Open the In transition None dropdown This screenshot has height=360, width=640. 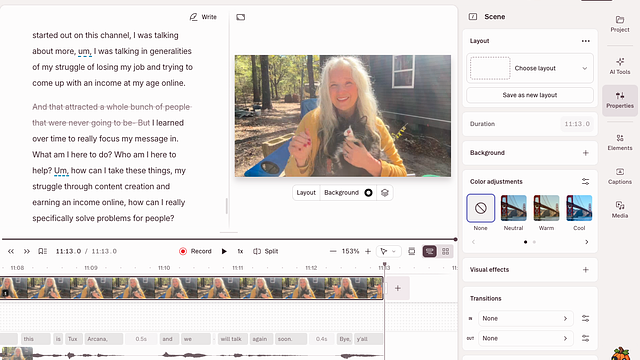point(526,318)
